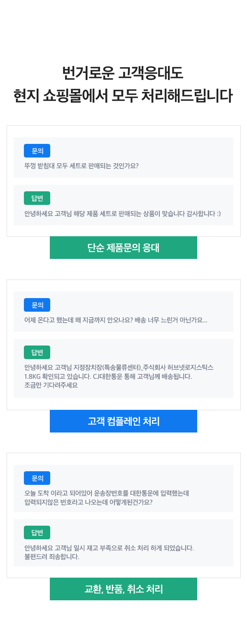
Task: Click the blue '고객 컴플레인 처리' banner
Action: click(x=123, y=421)
